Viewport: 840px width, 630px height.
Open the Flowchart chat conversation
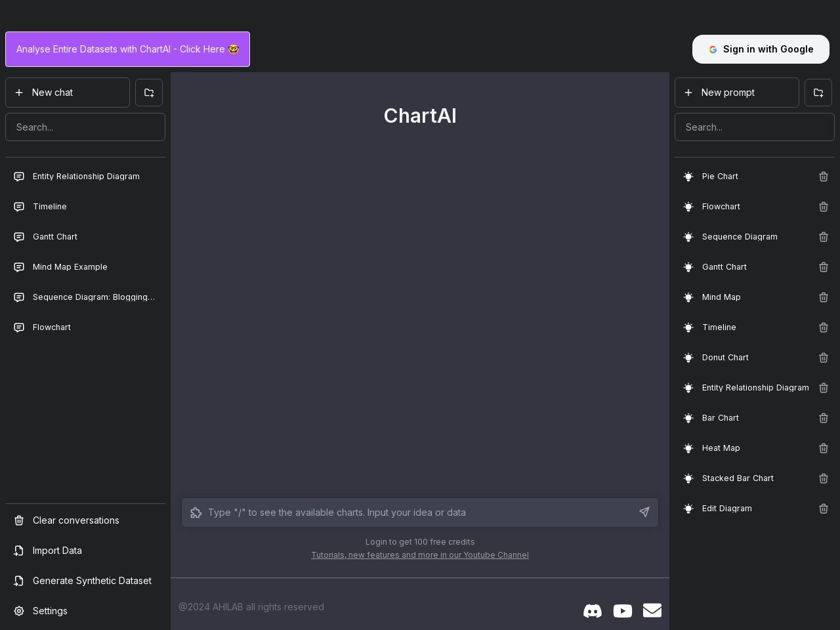[85, 327]
